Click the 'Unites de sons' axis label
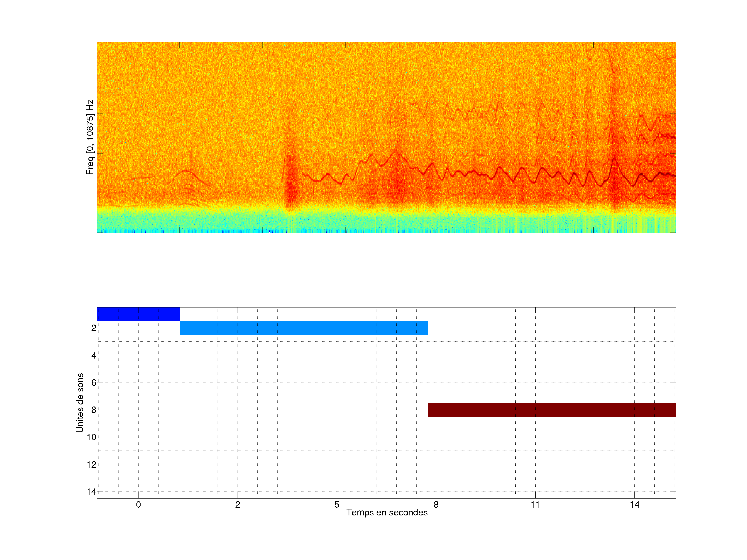Image resolution: width=747 pixels, height=560 pixels. tap(80, 403)
